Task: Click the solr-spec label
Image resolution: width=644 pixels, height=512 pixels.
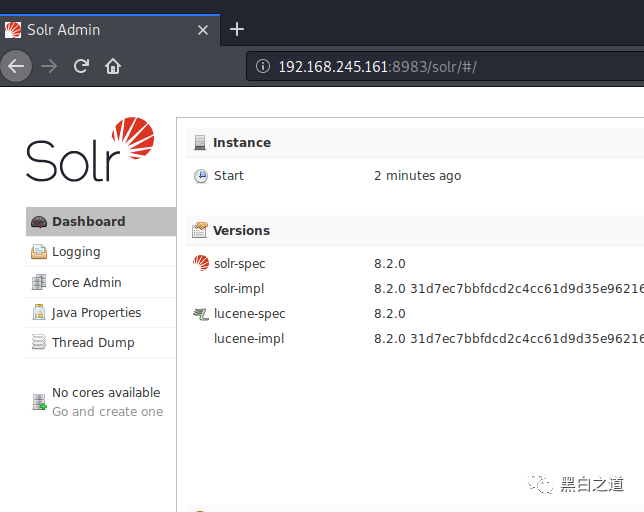Action: (239, 264)
